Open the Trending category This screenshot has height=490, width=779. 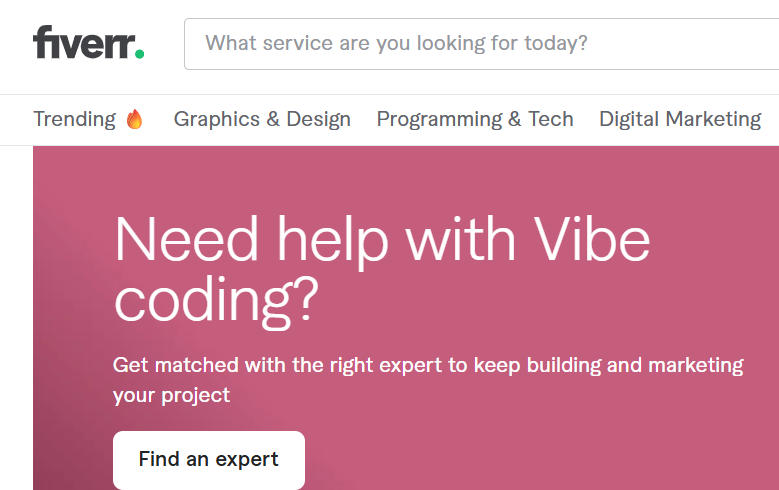(x=88, y=120)
